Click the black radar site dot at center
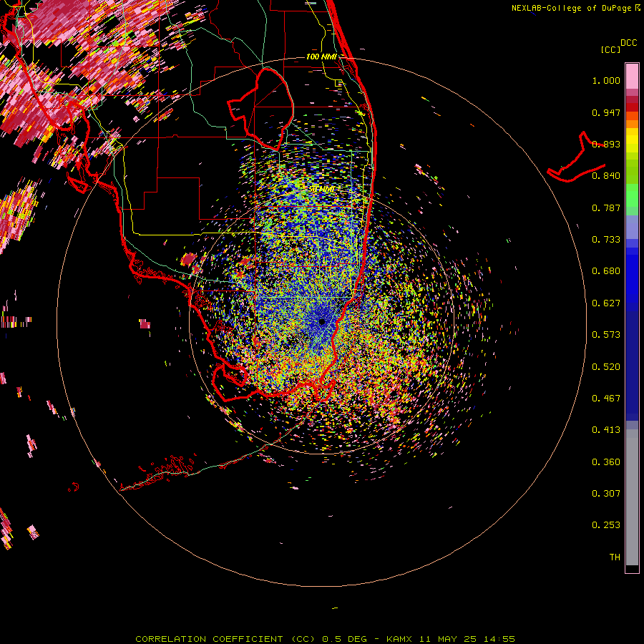Image resolution: width=644 pixels, height=644 pixels. [x=322, y=322]
